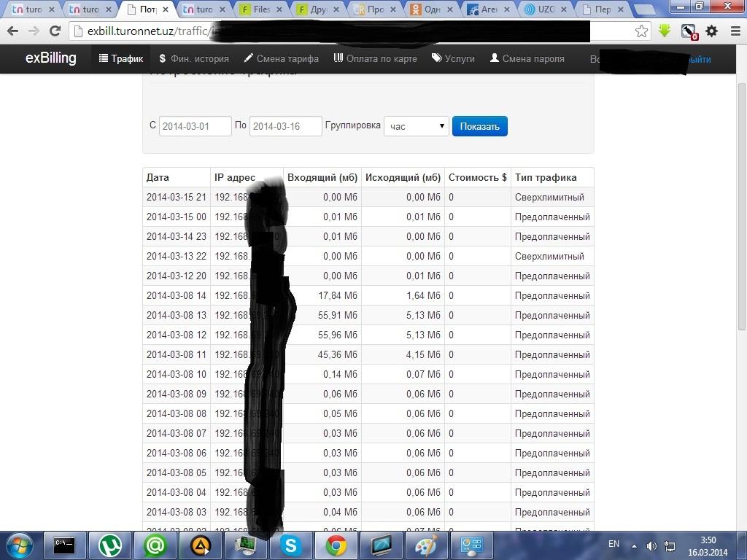Select outgoing value 1,64 Мб
The width and height of the screenshot is (747, 560).
[424, 296]
